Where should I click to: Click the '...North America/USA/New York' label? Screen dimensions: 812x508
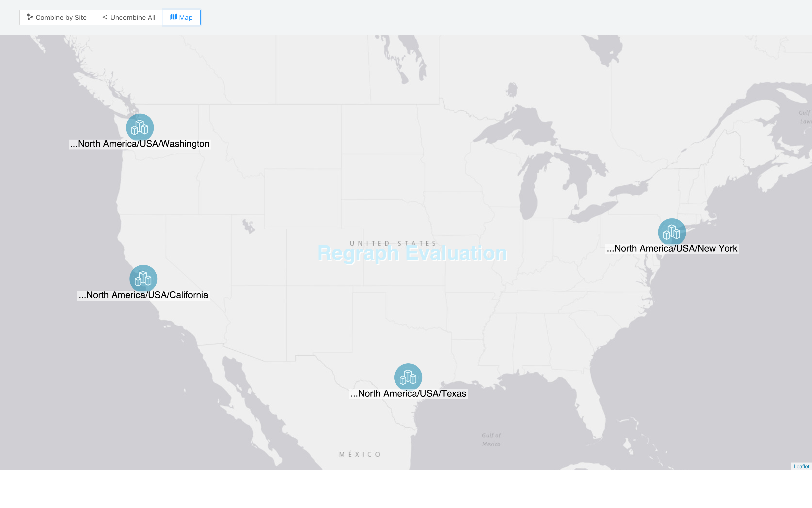[672, 249]
